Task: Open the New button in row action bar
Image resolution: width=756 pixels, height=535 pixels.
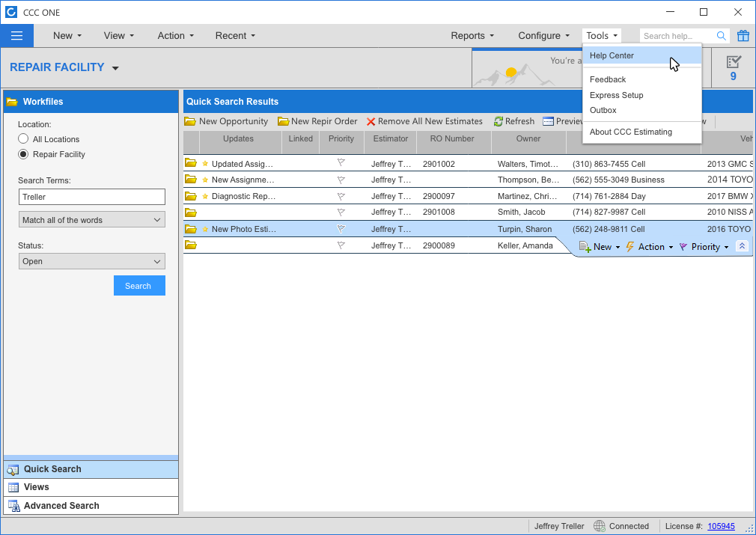Action: (x=600, y=247)
